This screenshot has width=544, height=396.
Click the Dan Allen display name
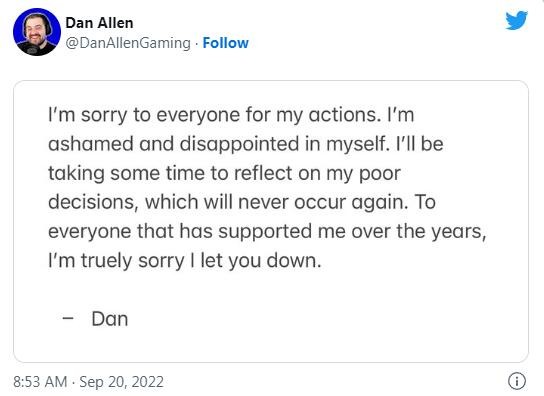click(x=99, y=23)
